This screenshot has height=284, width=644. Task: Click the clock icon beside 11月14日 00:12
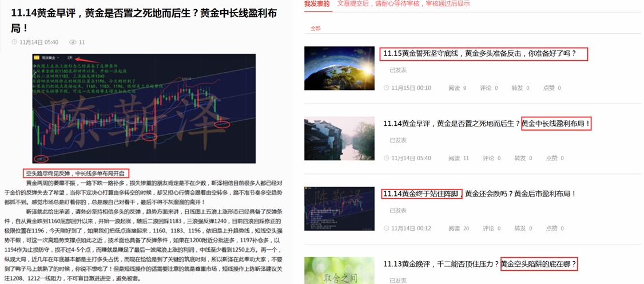387,228
